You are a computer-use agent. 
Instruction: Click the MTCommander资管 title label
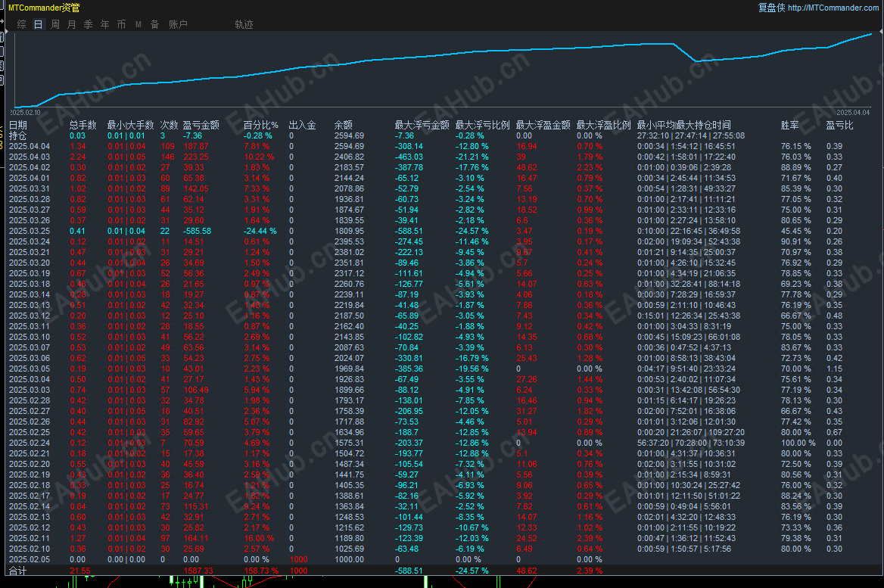pos(44,8)
